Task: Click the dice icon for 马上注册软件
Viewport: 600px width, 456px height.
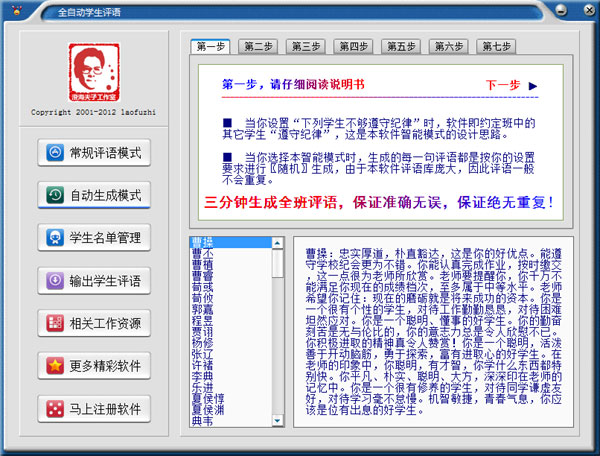Action: tap(54, 408)
